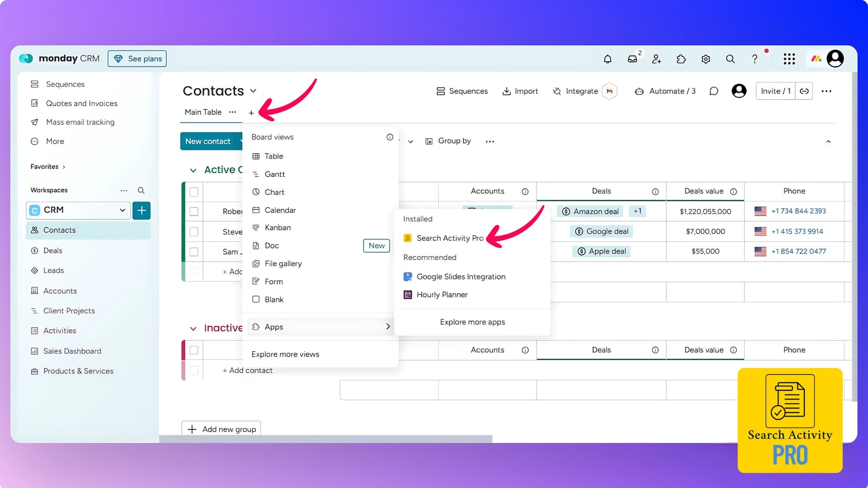Choose the File gallery view
This screenshot has width=868, height=488.
pyautogui.click(x=283, y=263)
